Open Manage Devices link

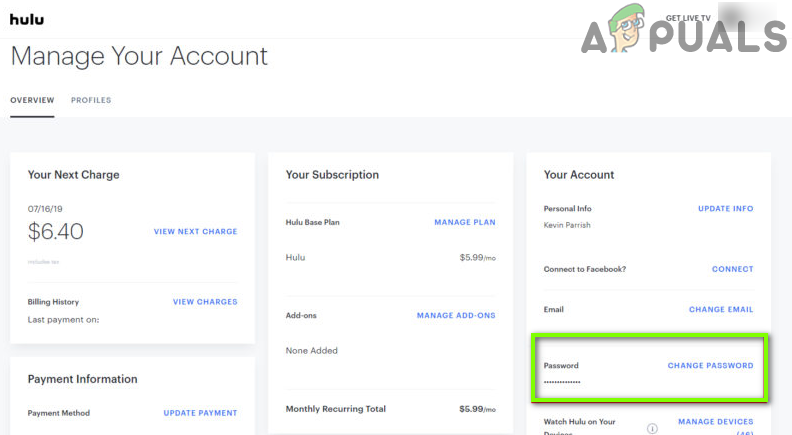[x=715, y=422]
